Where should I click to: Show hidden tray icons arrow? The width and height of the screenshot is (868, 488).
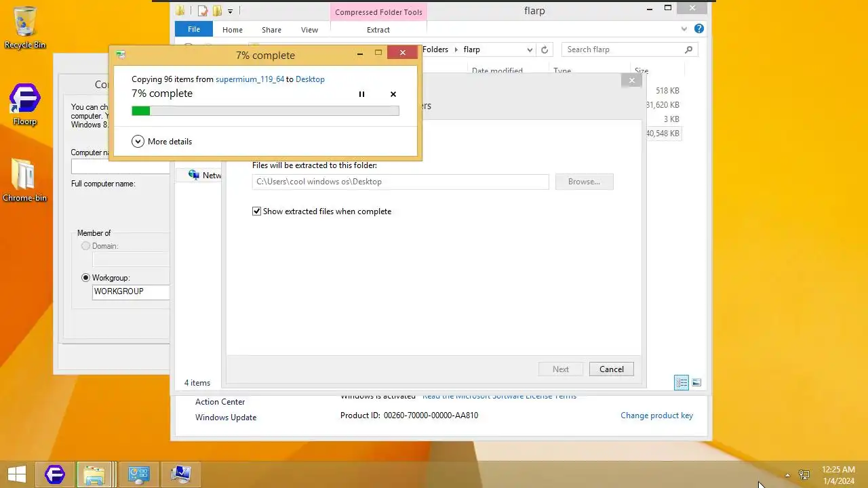click(787, 474)
